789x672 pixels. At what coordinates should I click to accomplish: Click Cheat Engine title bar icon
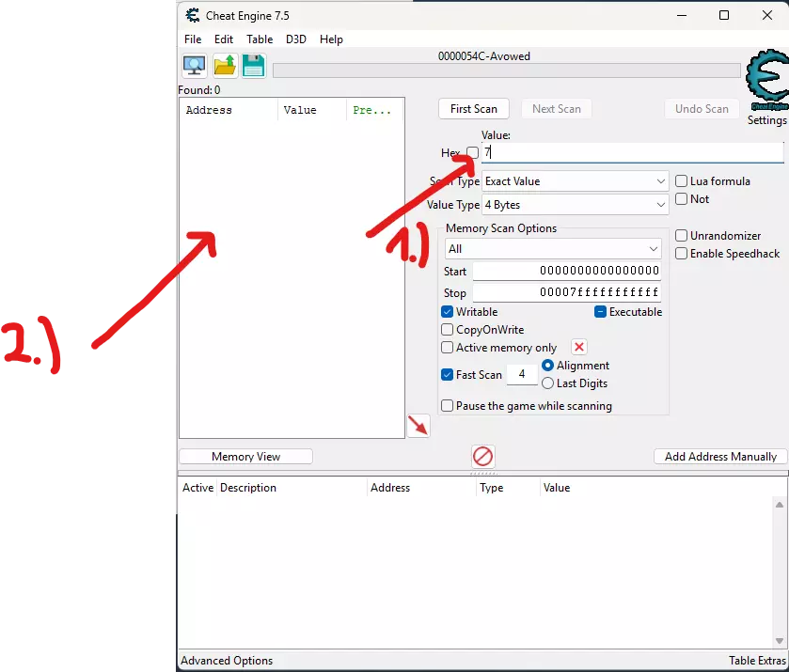click(193, 16)
